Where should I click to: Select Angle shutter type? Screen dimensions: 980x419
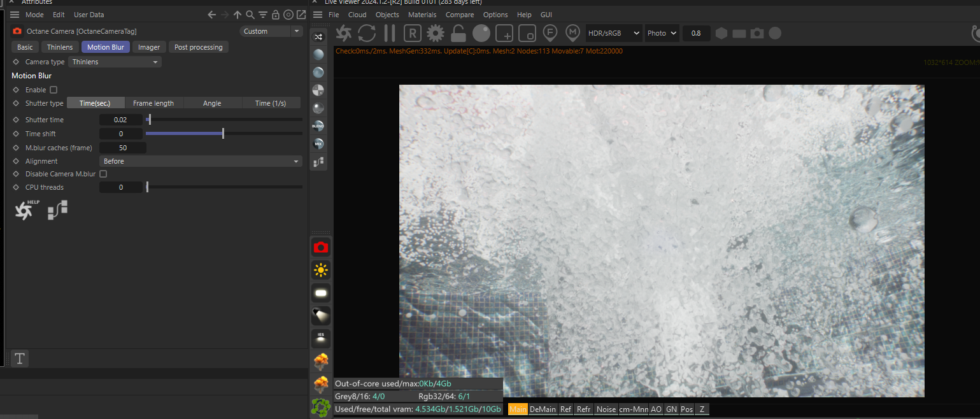tap(212, 103)
